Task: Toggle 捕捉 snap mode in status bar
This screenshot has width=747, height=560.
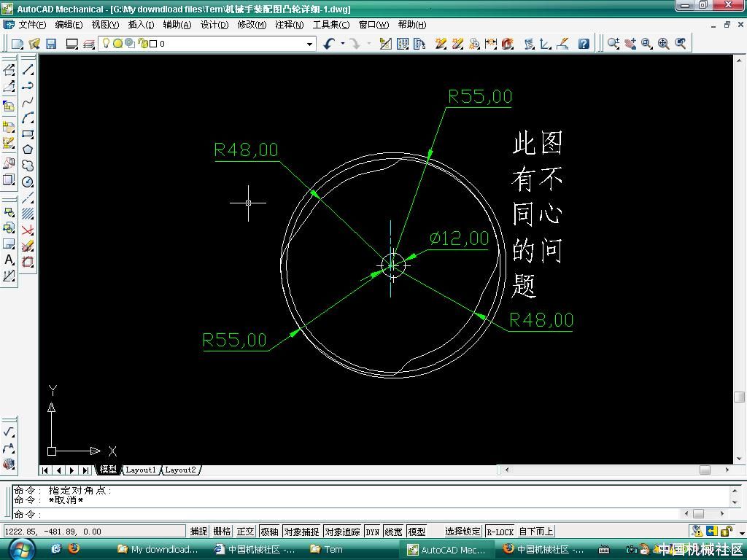Action: pos(198,532)
